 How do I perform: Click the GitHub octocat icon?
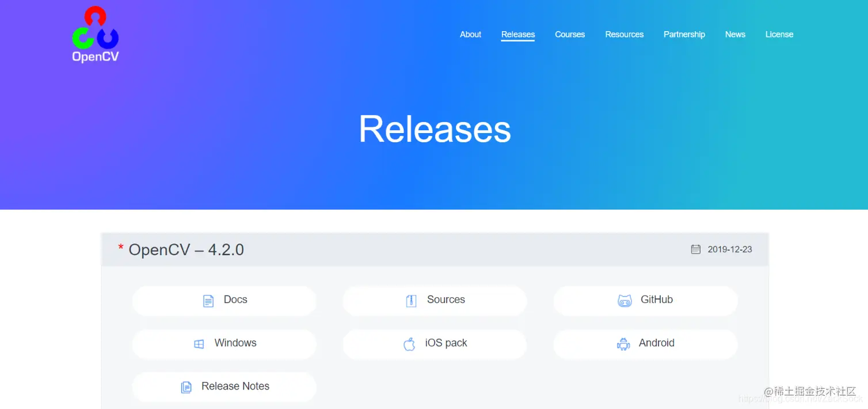(x=625, y=301)
